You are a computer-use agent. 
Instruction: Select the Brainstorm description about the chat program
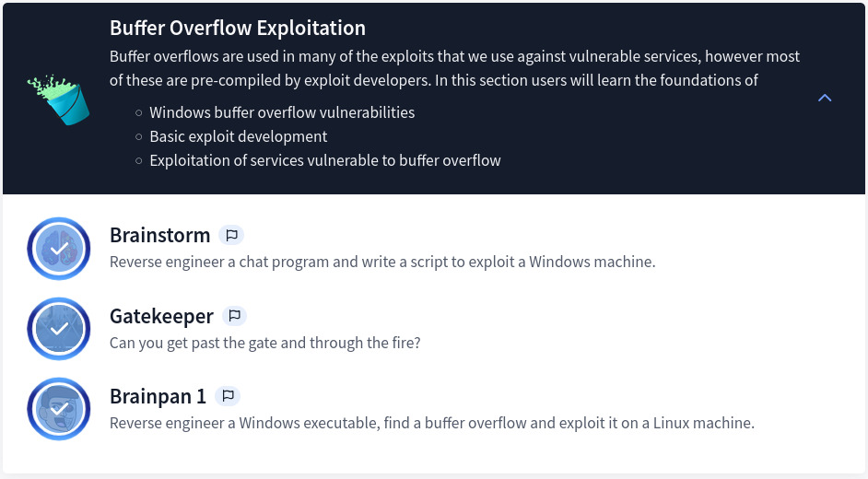(382, 262)
